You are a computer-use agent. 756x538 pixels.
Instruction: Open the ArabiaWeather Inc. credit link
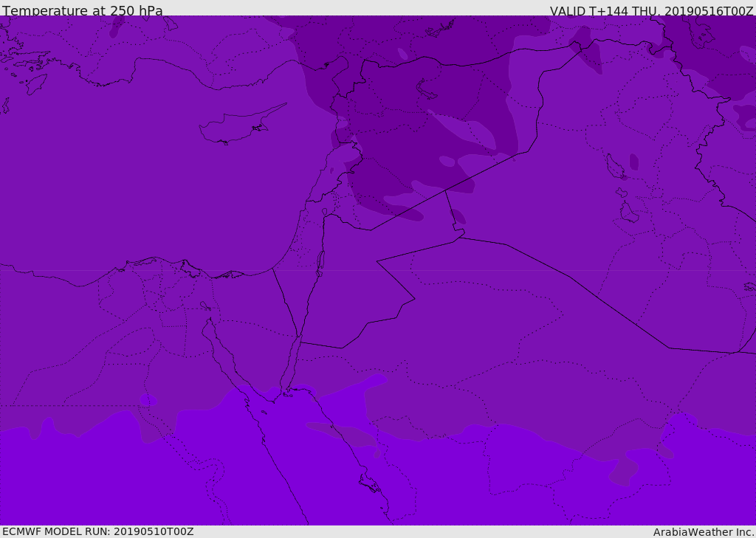tap(703, 532)
